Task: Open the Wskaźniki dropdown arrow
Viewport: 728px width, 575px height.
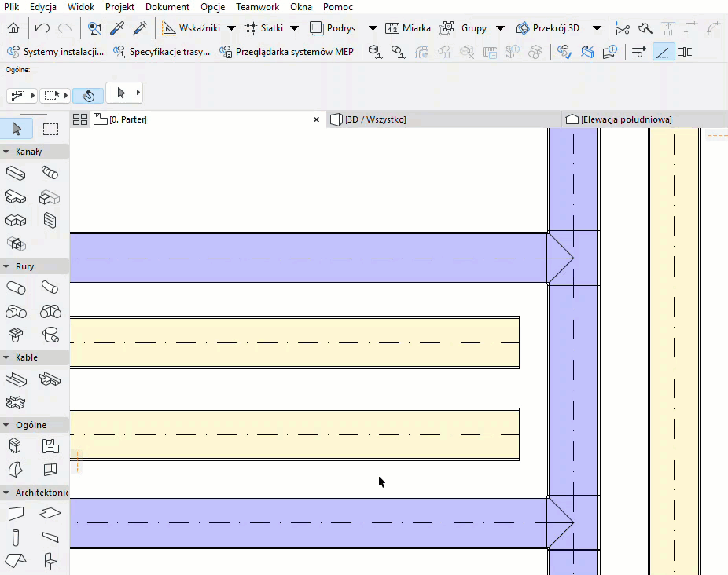Action: click(x=231, y=28)
